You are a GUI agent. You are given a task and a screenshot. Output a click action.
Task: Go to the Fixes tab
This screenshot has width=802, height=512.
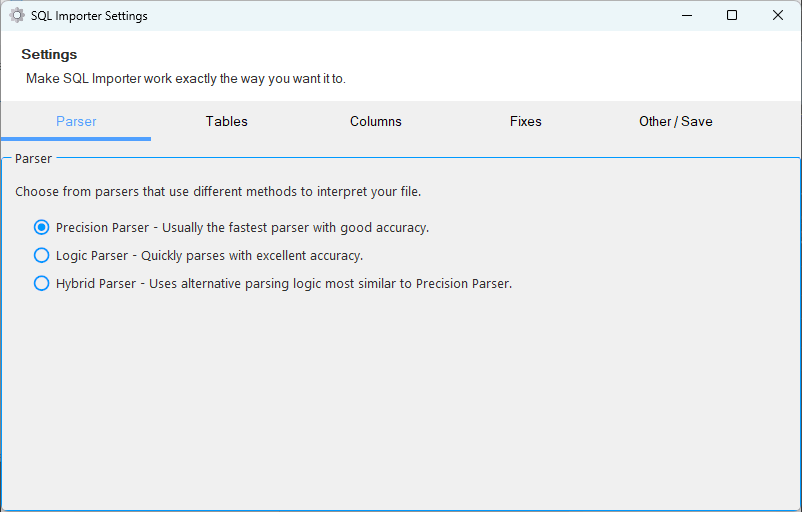pyautogui.click(x=526, y=121)
